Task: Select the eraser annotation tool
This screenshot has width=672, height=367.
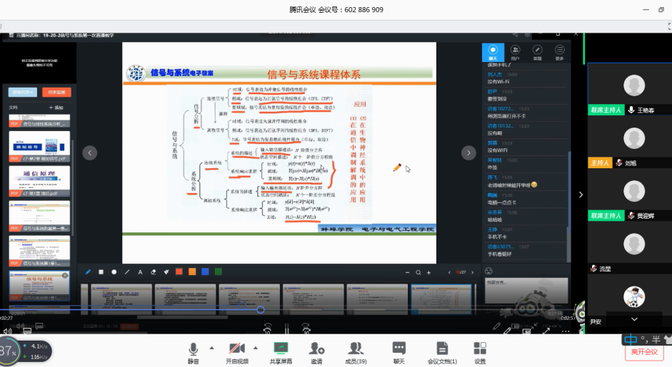Action: pyautogui.click(x=153, y=272)
